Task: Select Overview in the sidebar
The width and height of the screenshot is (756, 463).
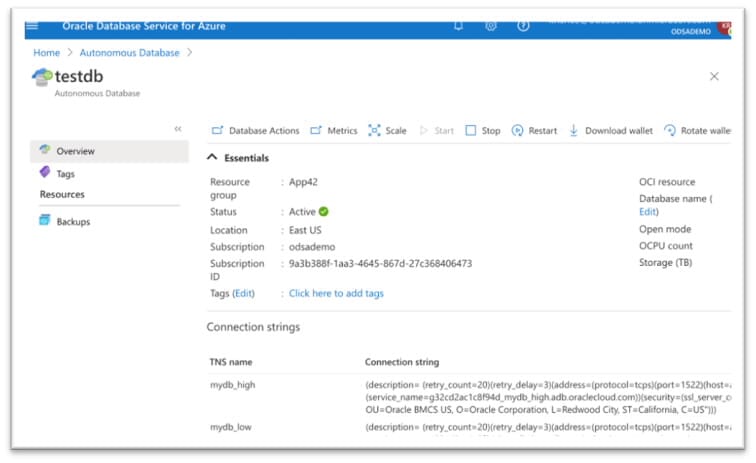Action: [x=75, y=151]
